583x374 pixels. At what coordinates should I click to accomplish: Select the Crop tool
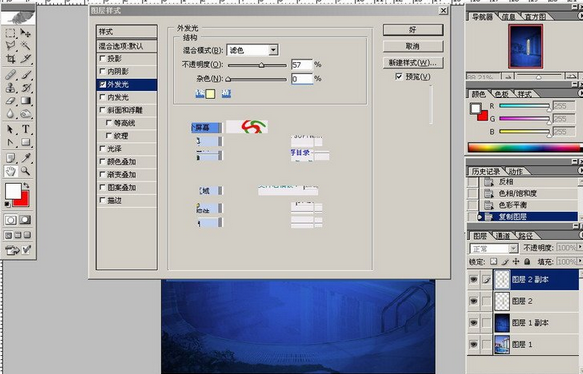[x=10, y=59]
